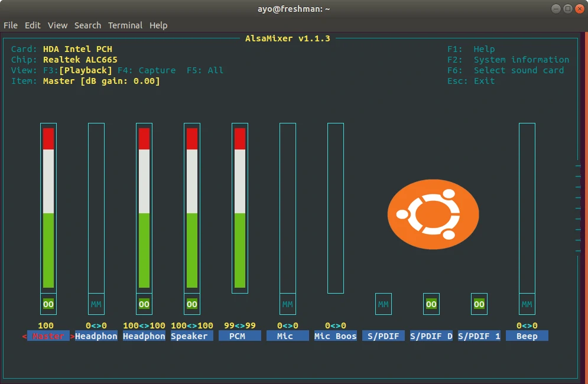Screen dimensions: 588x384
Task: Click the F1 Help shortcut text
Action: click(471, 49)
